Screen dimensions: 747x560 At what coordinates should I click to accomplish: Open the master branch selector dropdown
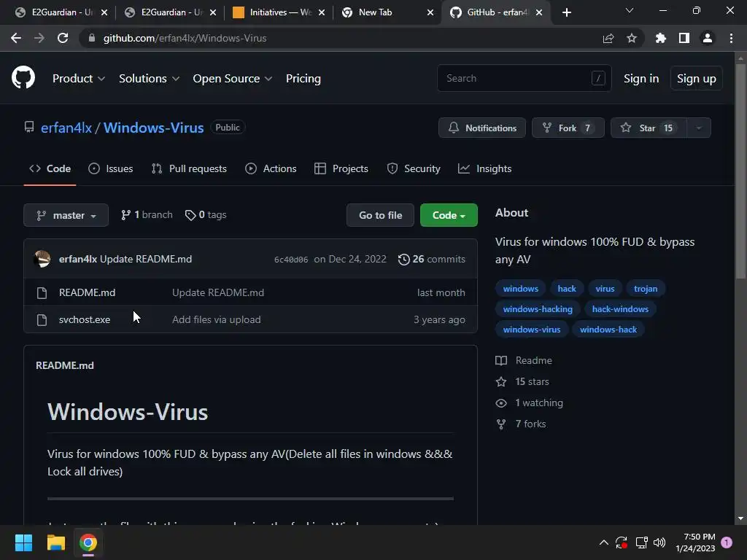[66, 215]
